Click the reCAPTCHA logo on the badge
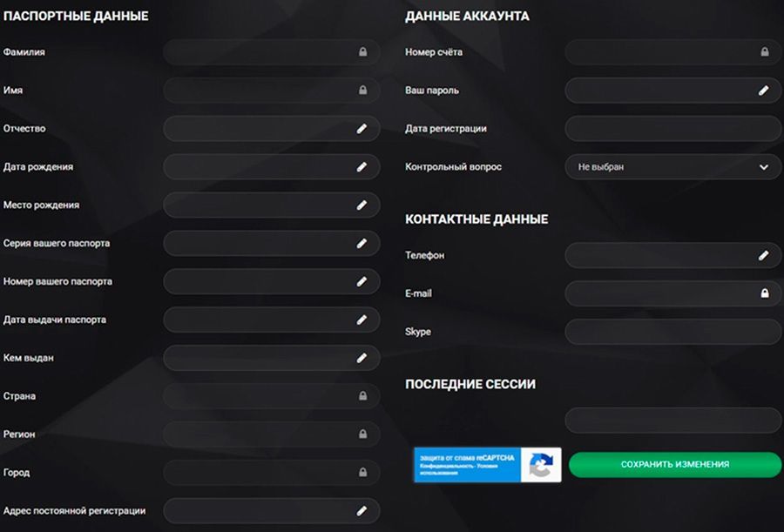This screenshot has height=532, width=784. point(542,465)
